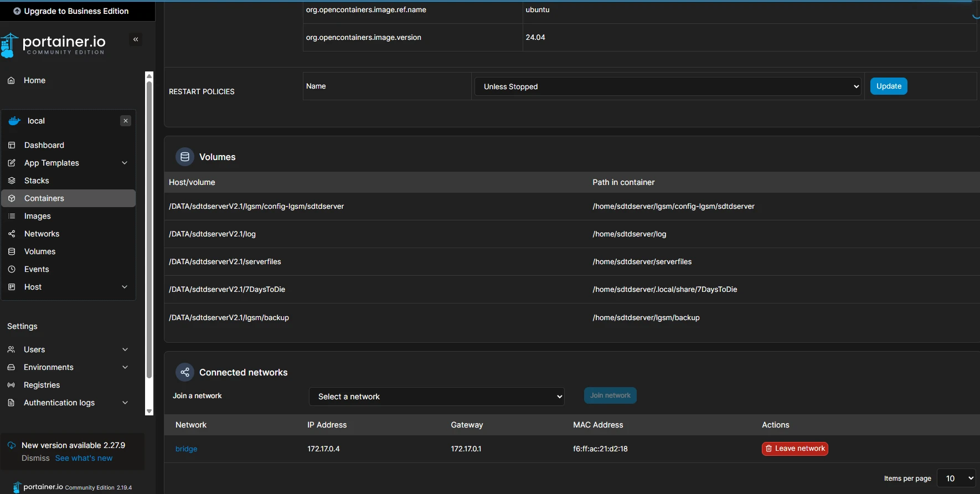Open the Events menu item
This screenshot has width=980, height=494.
37,269
